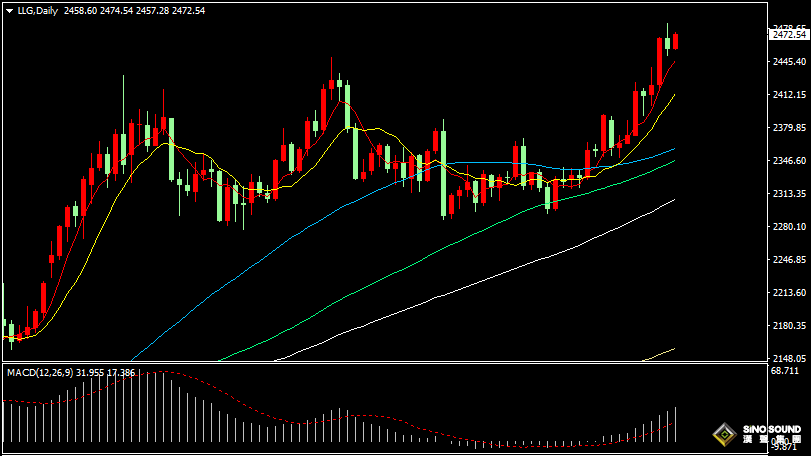This screenshot has width=811, height=456.
Task: Click the 2280.10 price axis label
Action: (788, 227)
